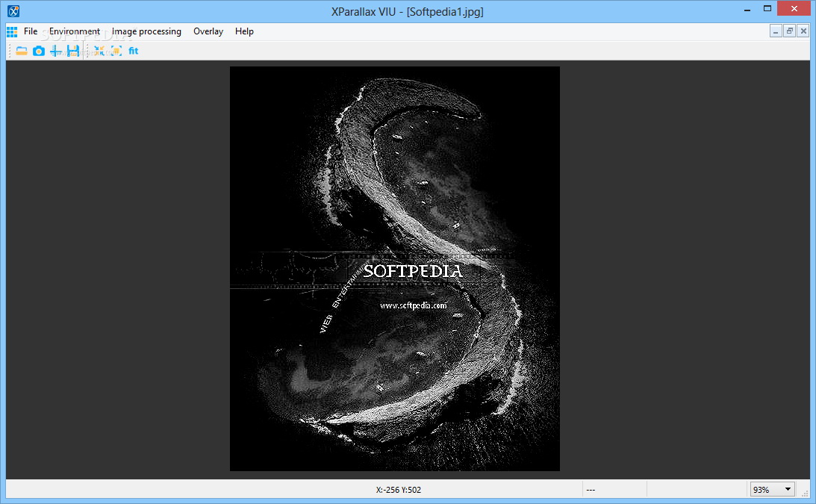The image size is (816, 504).
Task: Click the crosshair ruler toolbar icon
Action: coord(55,51)
